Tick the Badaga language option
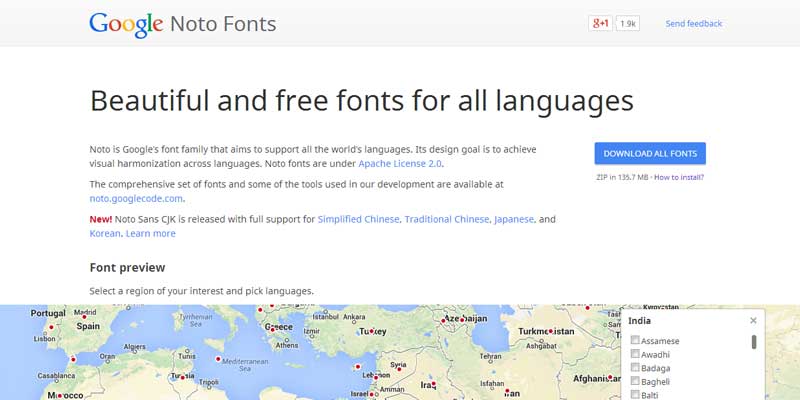 coord(635,368)
